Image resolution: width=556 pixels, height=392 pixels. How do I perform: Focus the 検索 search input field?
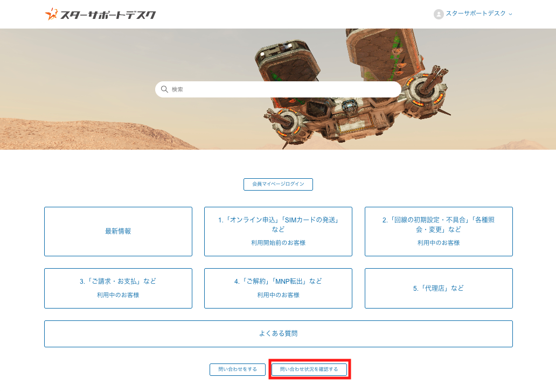click(278, 89)
